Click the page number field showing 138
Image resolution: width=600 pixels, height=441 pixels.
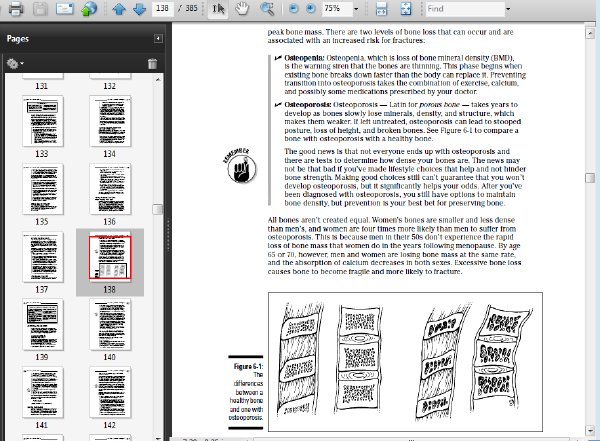[x=163, y=8]
